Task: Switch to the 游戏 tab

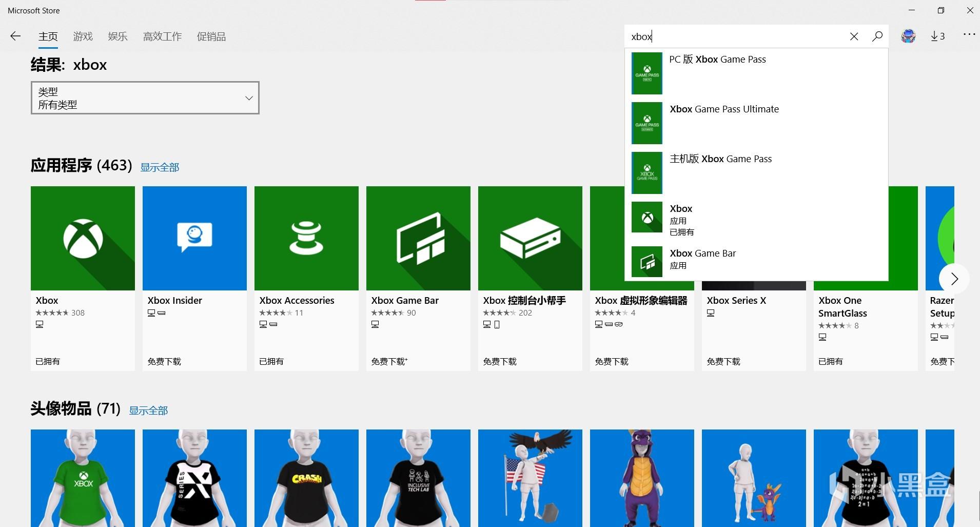Action: (x=83, y=36)
